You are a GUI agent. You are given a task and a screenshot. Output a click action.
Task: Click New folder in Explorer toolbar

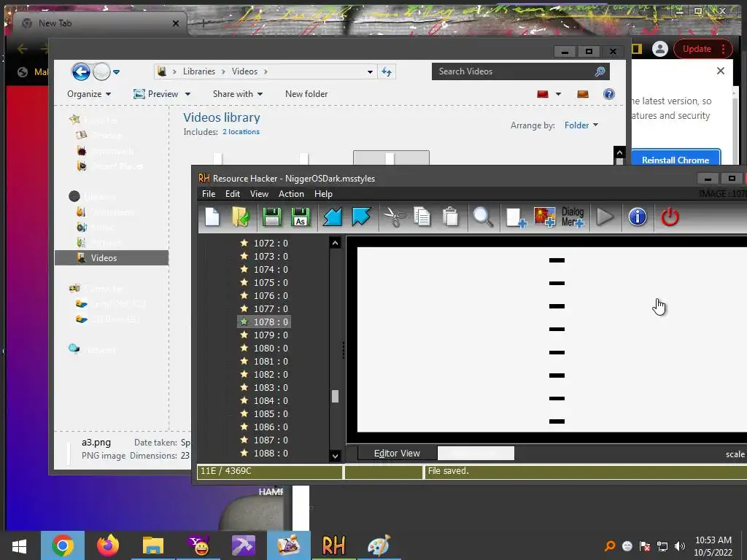tap(306, 94)
